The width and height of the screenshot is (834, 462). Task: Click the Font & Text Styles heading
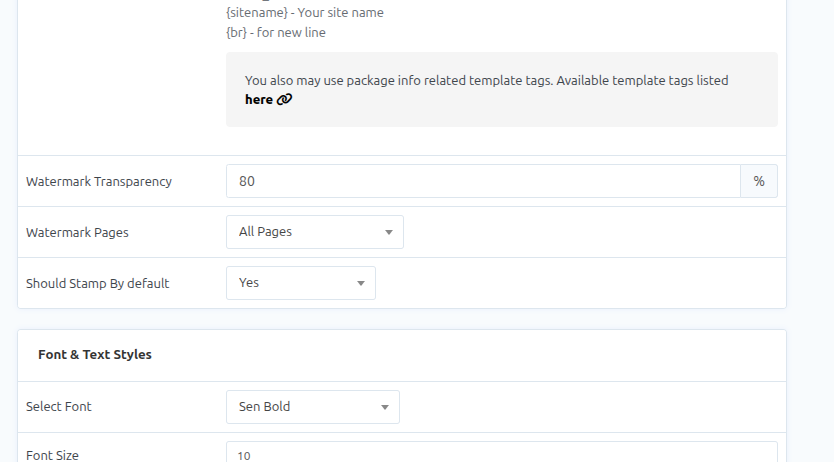click(95, 355)
